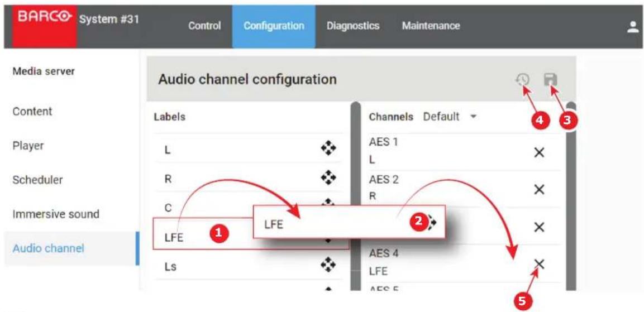The width and height of the screenshot is (644, 312).
Task: Go to Content in sidebar
Action: click(x=32, y=111)
